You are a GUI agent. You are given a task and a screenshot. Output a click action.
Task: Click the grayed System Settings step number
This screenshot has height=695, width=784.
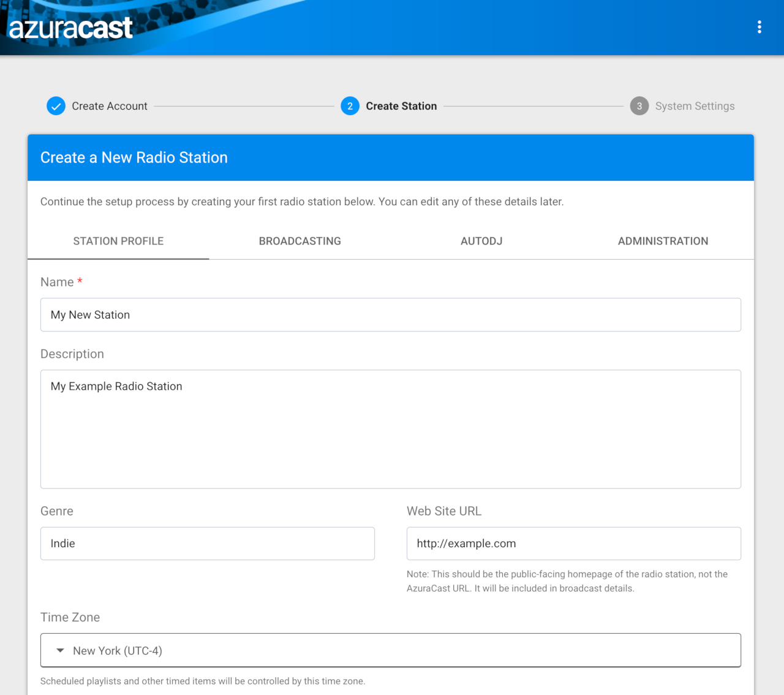pos(639,105)
